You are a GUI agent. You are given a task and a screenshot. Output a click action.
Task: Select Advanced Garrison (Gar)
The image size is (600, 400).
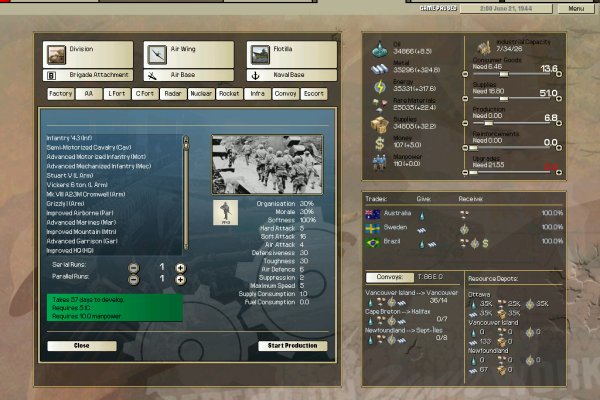click(82, 241)
